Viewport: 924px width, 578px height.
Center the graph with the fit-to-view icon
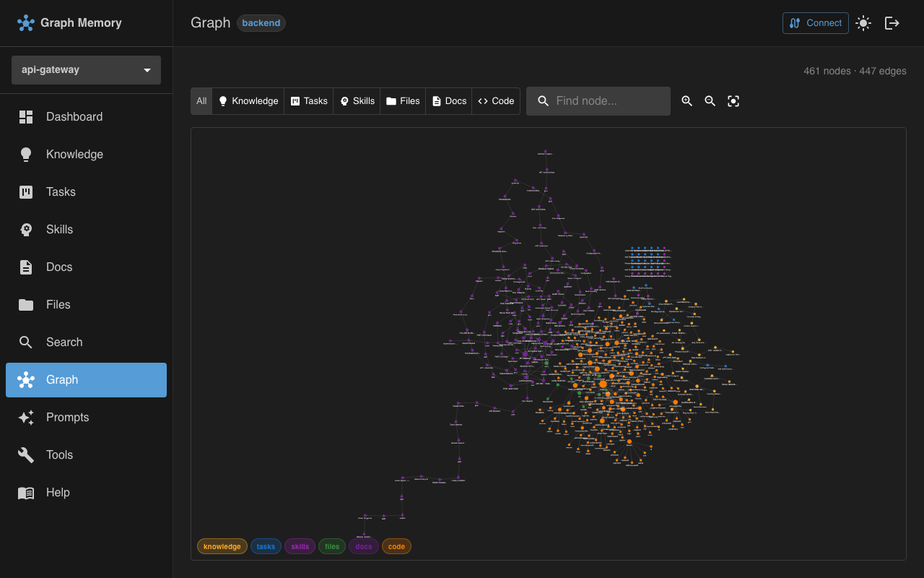point(733,100)
